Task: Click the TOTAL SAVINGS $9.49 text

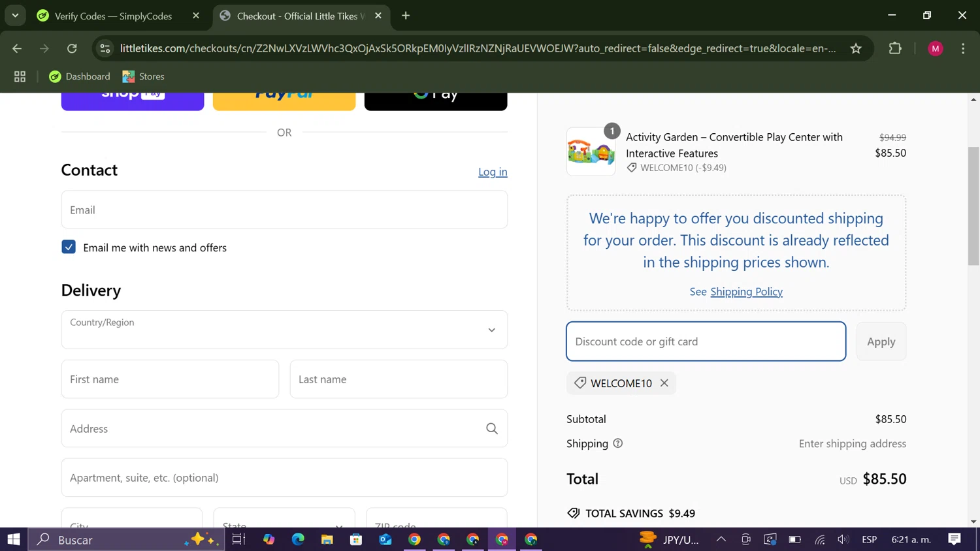Action: coord(640,513)
